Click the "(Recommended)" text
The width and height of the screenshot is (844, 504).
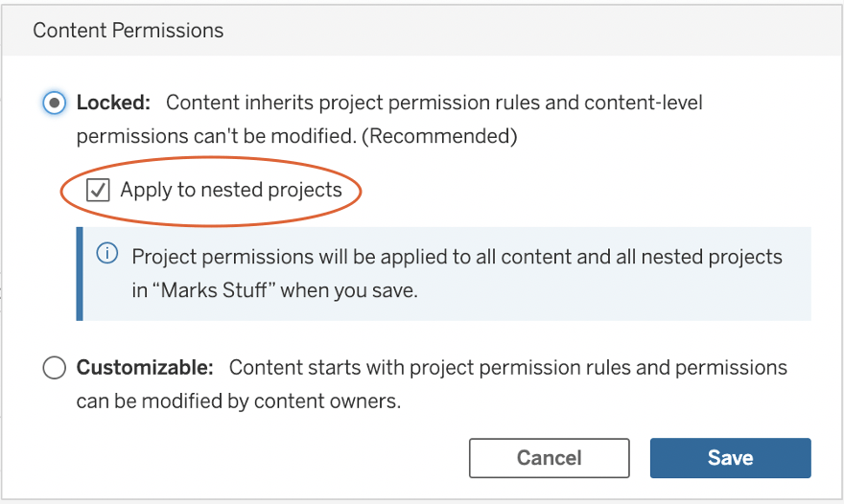coord(443,136)
